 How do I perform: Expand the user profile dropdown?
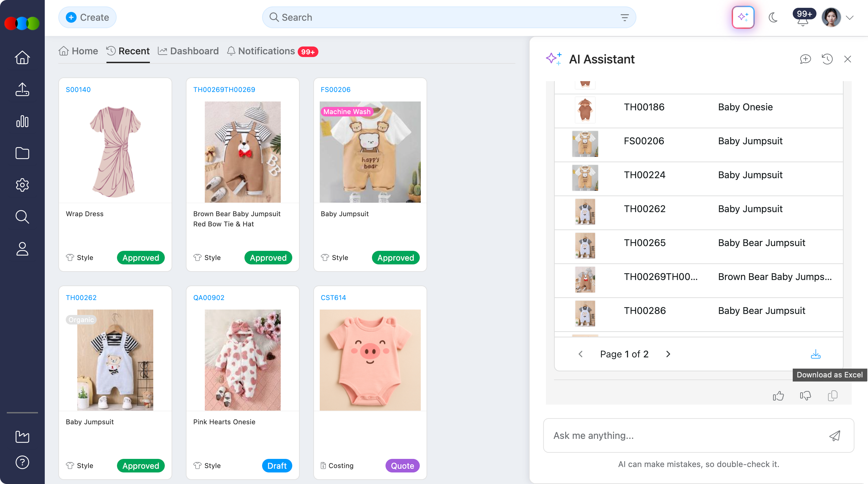point(849,17)
